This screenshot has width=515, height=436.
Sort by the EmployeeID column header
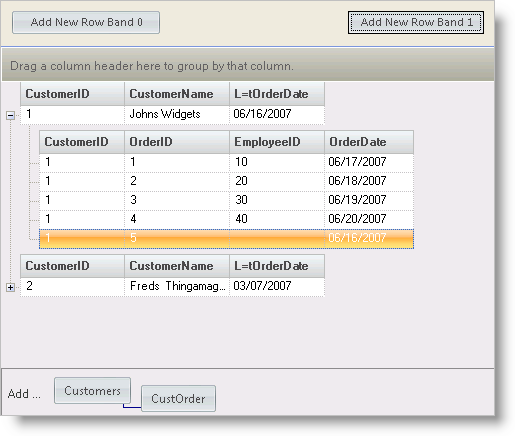point(277,142)
